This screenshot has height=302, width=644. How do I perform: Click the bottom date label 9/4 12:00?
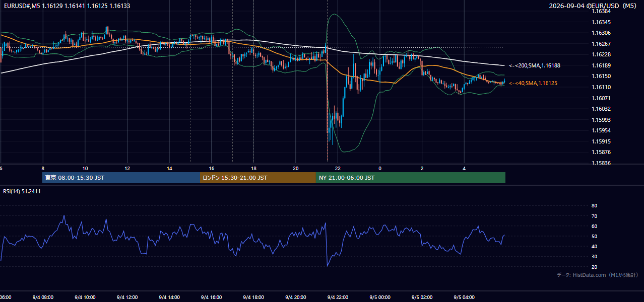127,297
